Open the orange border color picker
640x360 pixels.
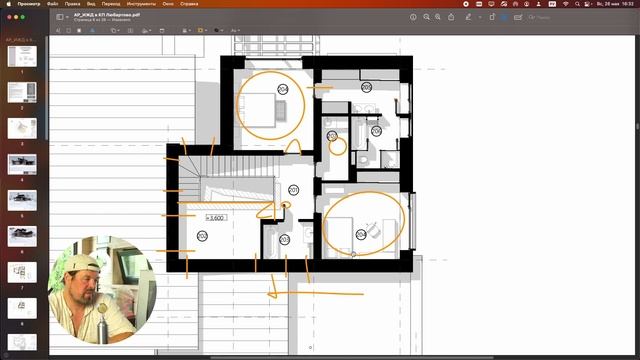coord(202,30)
